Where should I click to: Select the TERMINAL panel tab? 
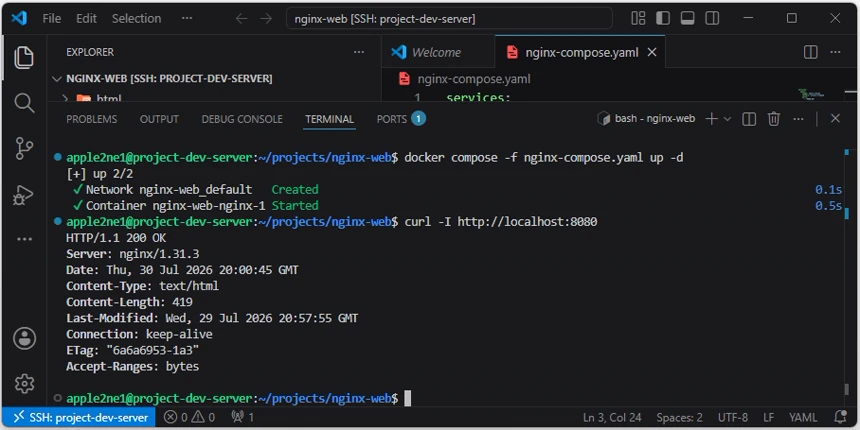tap(330, 119)
